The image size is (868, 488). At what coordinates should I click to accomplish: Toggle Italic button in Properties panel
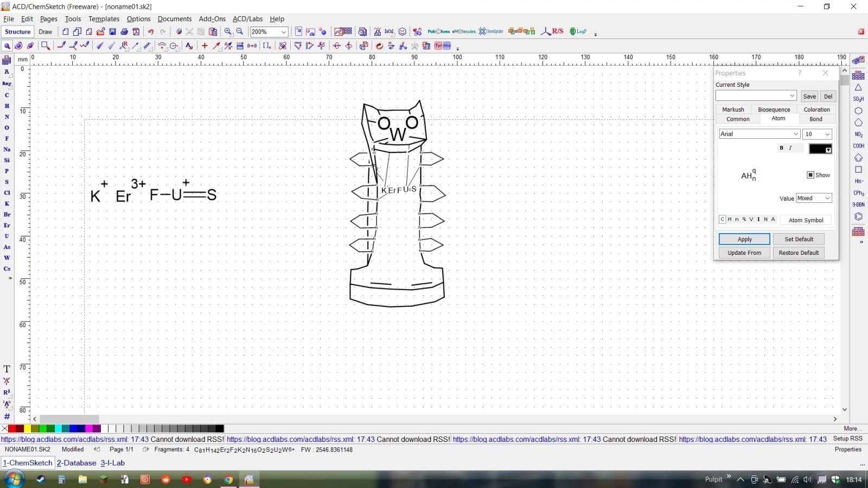click(x=790, y=148)
